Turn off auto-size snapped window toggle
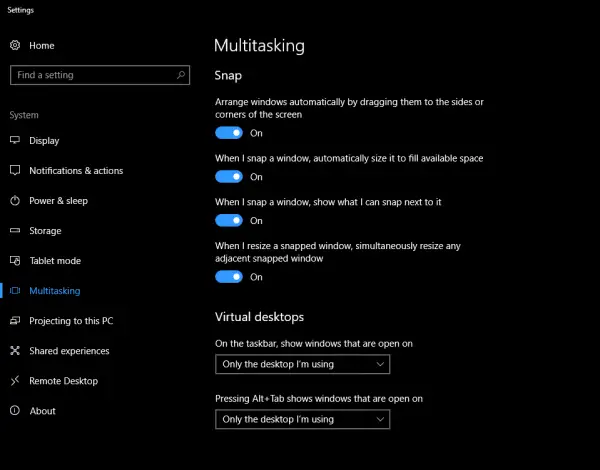The image size is (600, 470). [229, 177]
